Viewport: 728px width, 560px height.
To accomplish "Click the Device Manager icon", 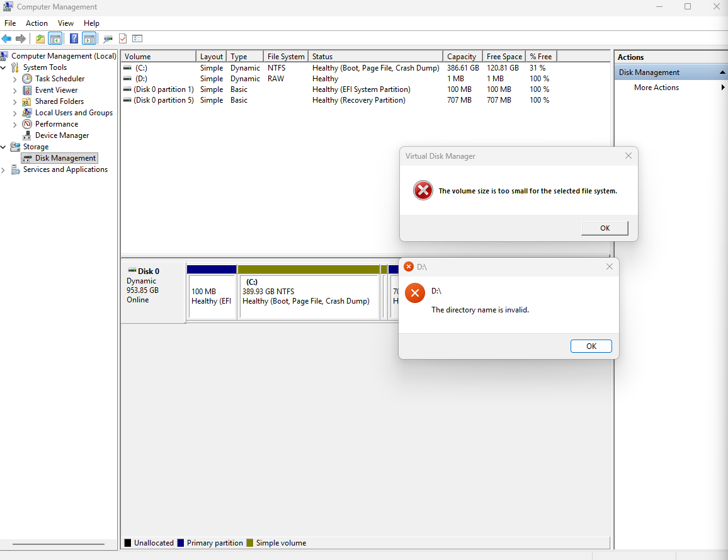I will coord(27,135).
